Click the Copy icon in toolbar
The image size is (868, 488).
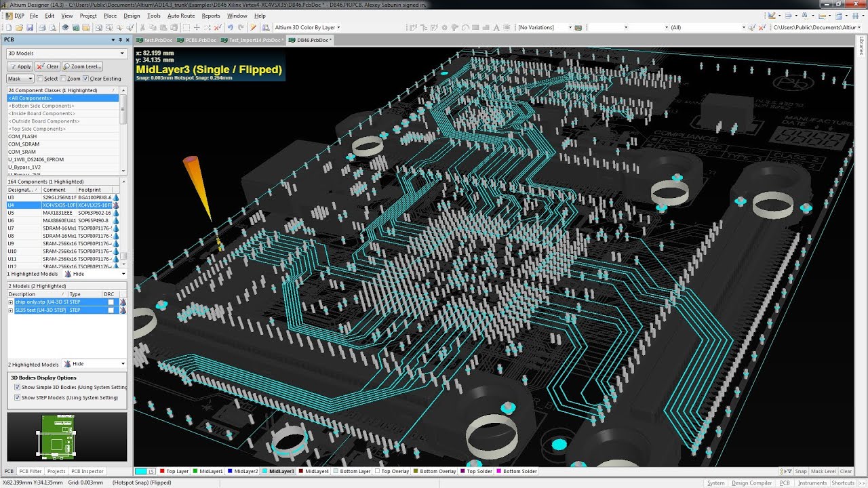[x=153, y=27]
